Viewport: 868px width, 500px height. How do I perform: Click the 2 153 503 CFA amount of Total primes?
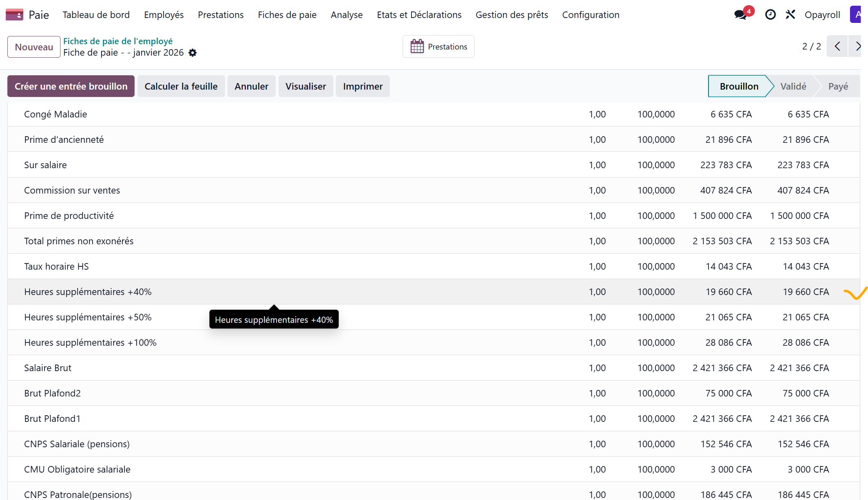(x=722, y=241)
